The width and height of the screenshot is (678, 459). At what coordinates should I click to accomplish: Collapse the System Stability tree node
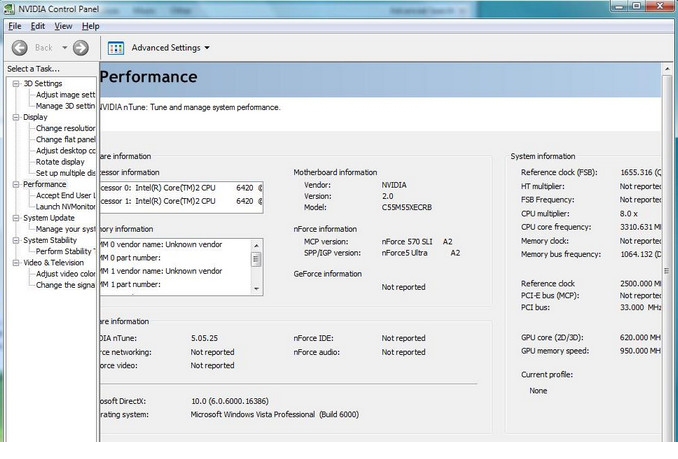pyautogui.click(x=16, y=240)
